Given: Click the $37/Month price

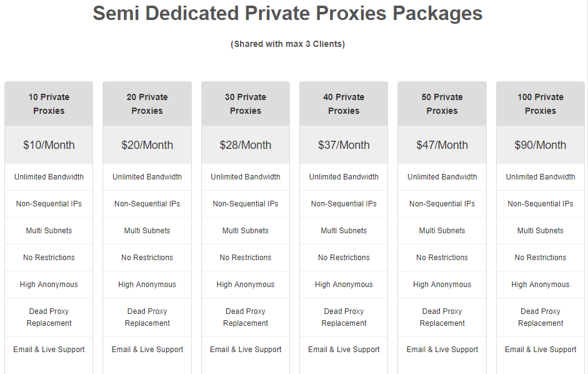Looking at the screenshot, I should (344, 145).
